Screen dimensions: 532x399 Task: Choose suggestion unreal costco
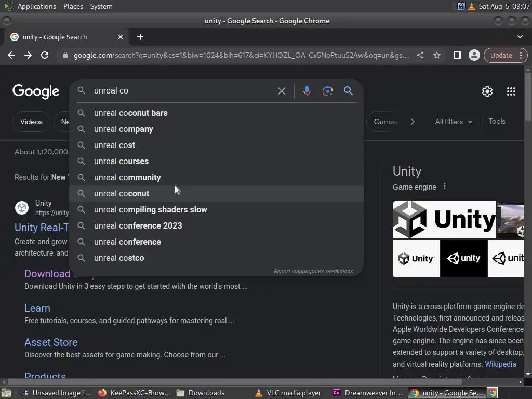[x=217, y=258]
